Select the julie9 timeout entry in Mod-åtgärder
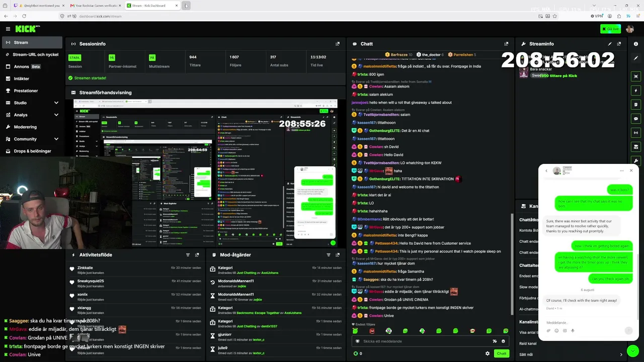Viewport: 644px width, 362px height. coord(276,350)
